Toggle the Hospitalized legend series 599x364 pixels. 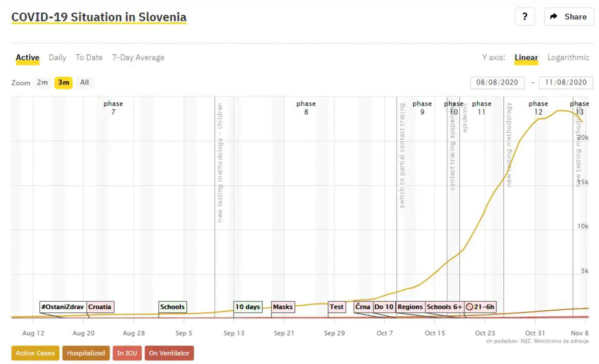click(86, 353)
